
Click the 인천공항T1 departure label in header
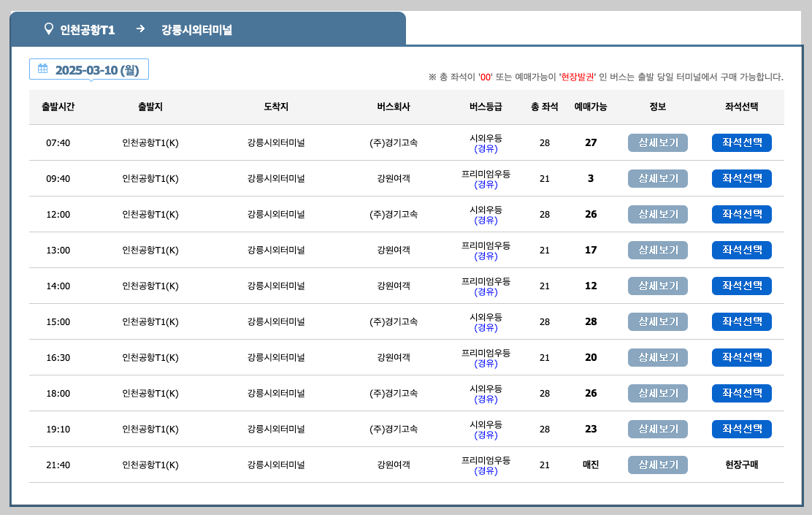pyautogui.click(x=88, y=29)
